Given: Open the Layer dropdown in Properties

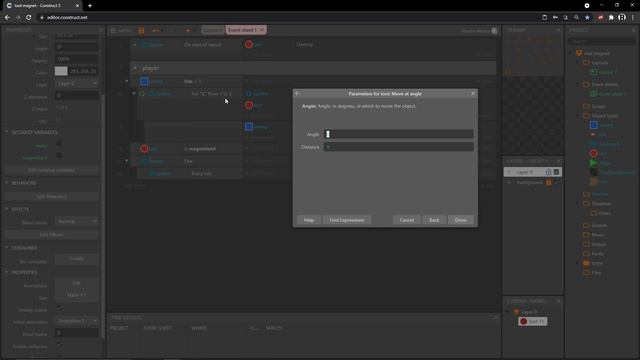Looking at the screenshot, I should coord(77,83).
